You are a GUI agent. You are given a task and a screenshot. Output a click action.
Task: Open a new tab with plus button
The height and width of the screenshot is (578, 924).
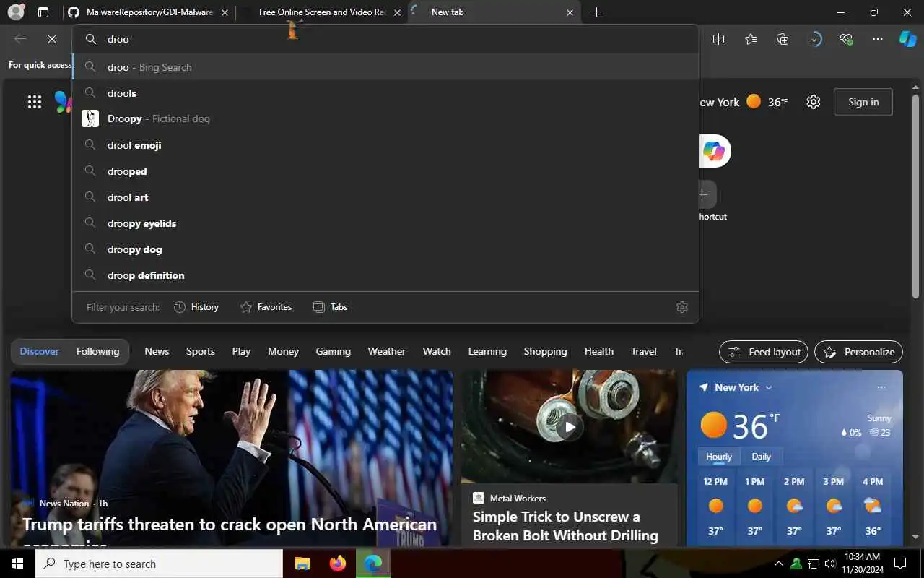596,12
